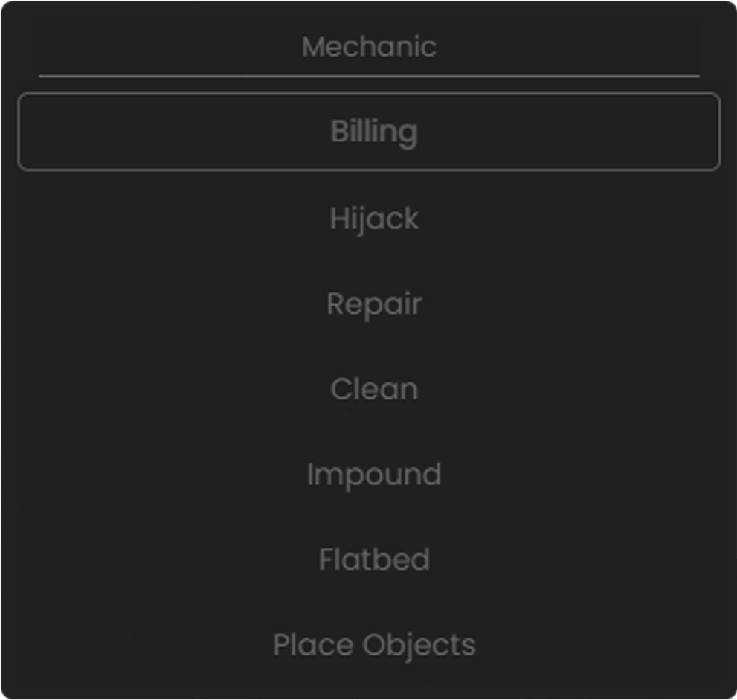Open the Impound action
This screenshot has width=737, height=700.
(x=374, y=475)
